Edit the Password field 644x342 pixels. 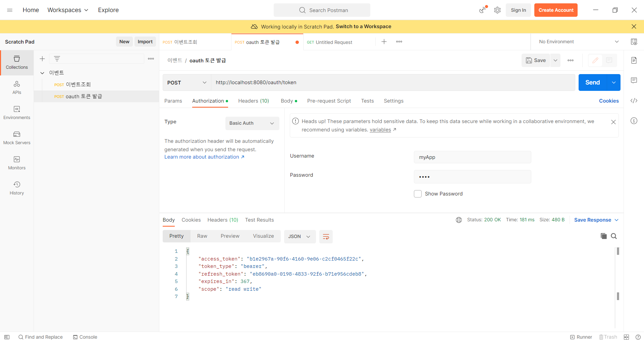[x=472, y=177]
